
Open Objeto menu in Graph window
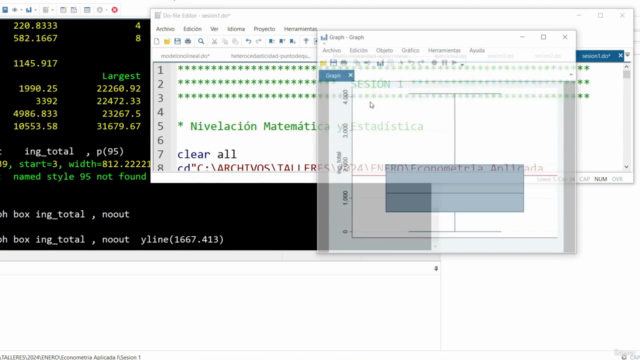(384, 51)
